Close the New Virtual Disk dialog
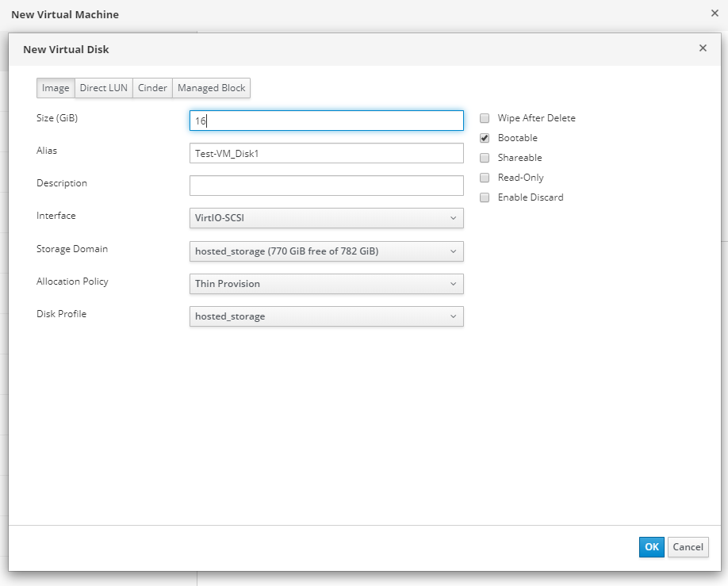The image size is (728, 586). (x=703, y=48)
